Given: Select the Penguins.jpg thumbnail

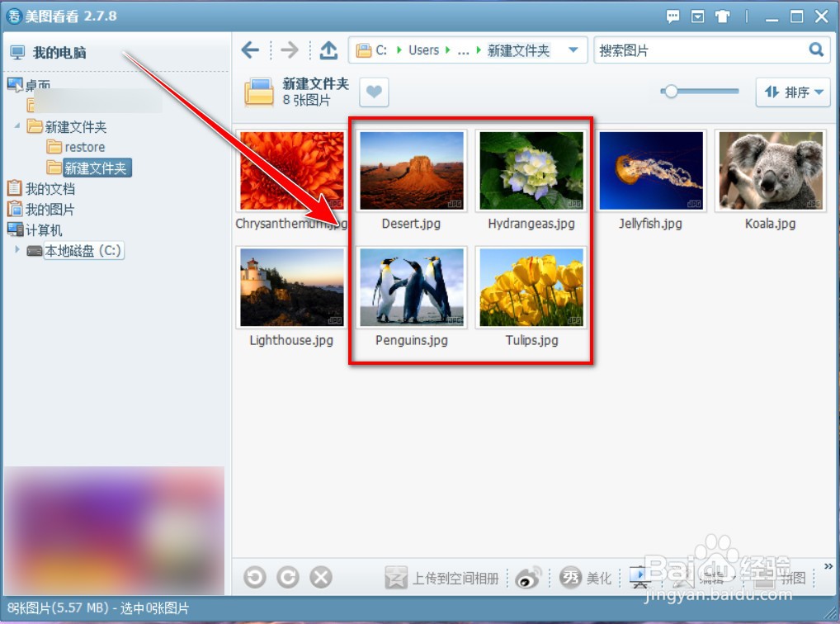Looking at the screenshot, I should coord(412,287).
